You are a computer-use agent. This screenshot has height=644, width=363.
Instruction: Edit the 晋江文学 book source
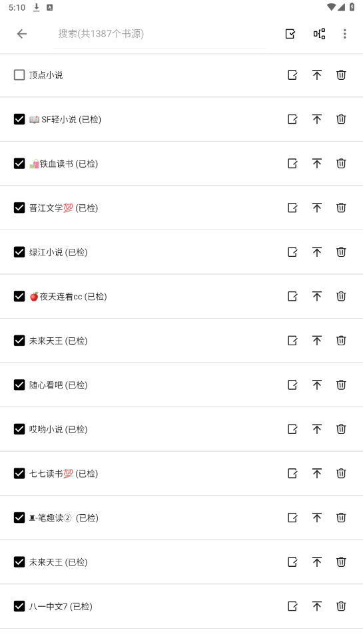pos(292,208)
